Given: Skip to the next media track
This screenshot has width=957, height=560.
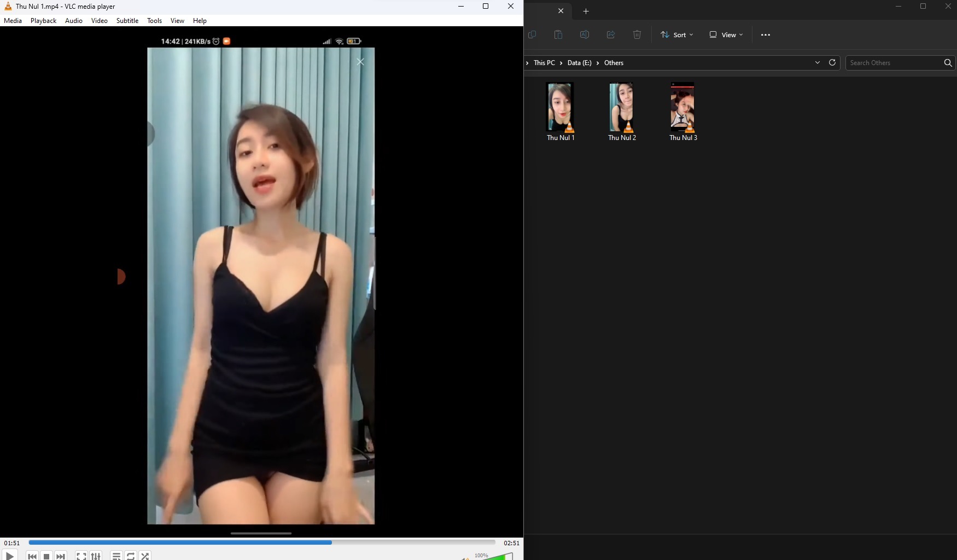Looking at the screenshot, I should 61,556.
